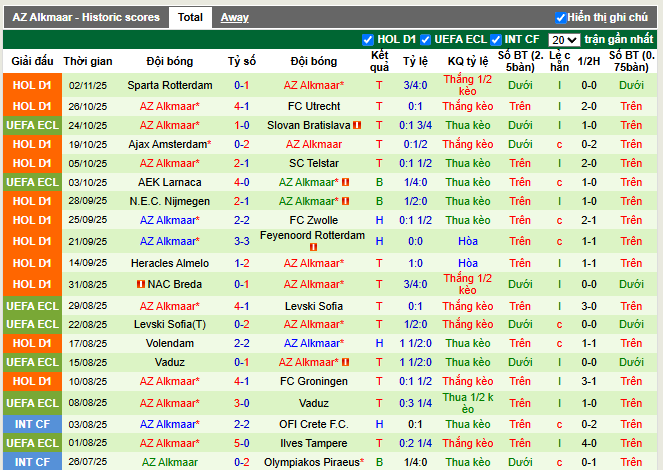
Task: Toggle the HOL D1 checkbox
Action: [368, 40]
